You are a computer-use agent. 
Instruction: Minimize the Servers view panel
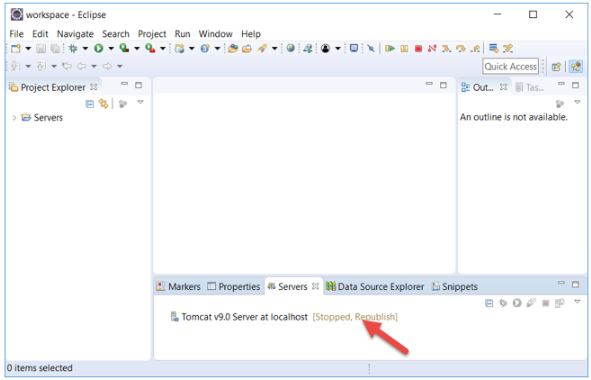[562, 283]
